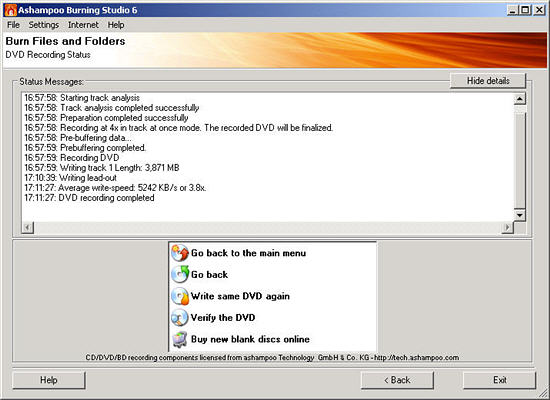Hide details of status messages
550x400 pixels.
pos(488,81)
